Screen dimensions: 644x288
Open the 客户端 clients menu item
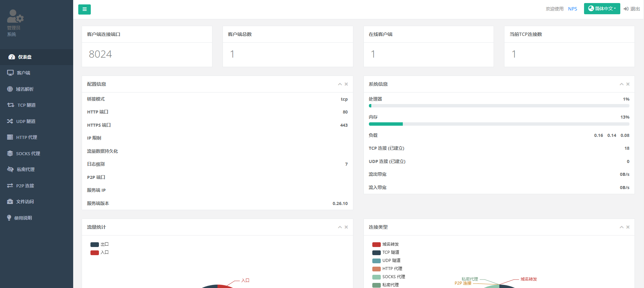click(37, 73)
